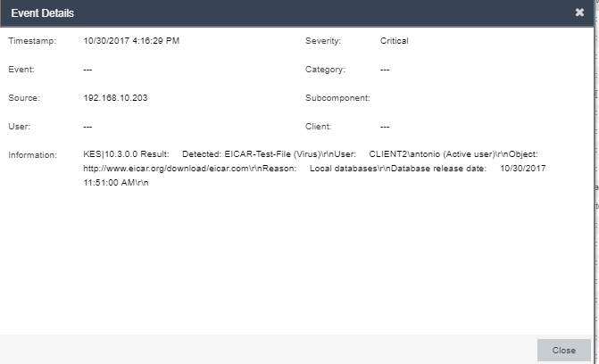Click the Critical severity value
The width and height of the screenshot is (599, 364).
click(x=395, y=41)
